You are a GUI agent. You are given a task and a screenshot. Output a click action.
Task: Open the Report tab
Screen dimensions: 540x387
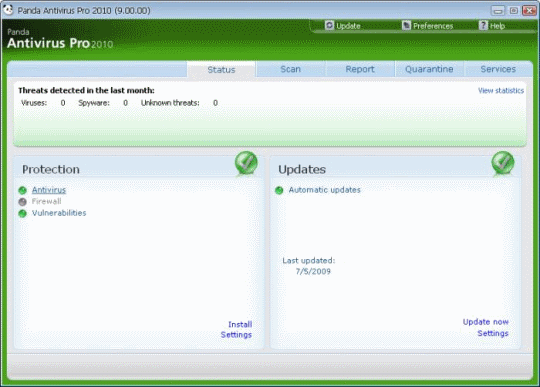pyautogui.click(x=360, y=69)
